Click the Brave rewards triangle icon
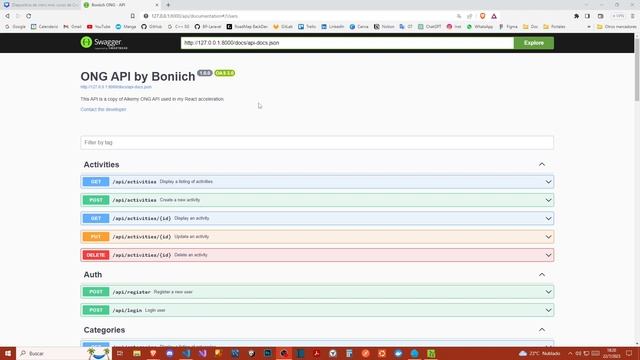 [494, 16]
